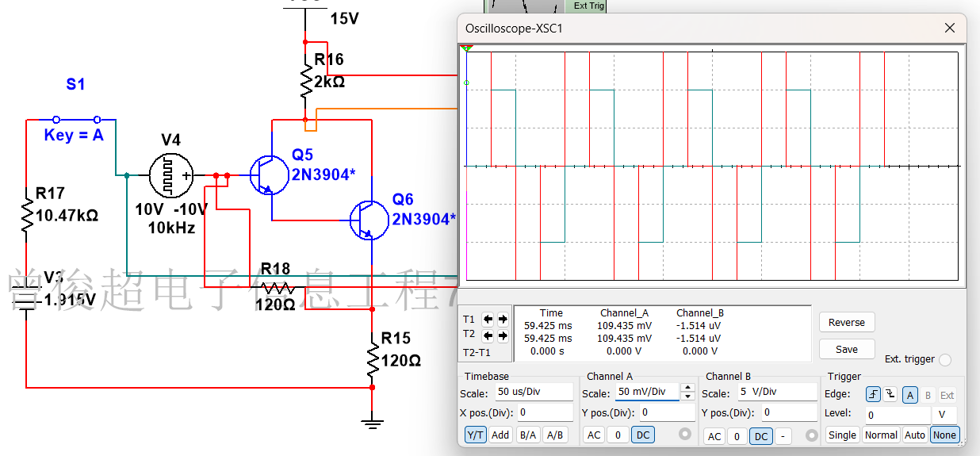Select rising edge trigger icon
980x456 pixels.
pos(873,394)
